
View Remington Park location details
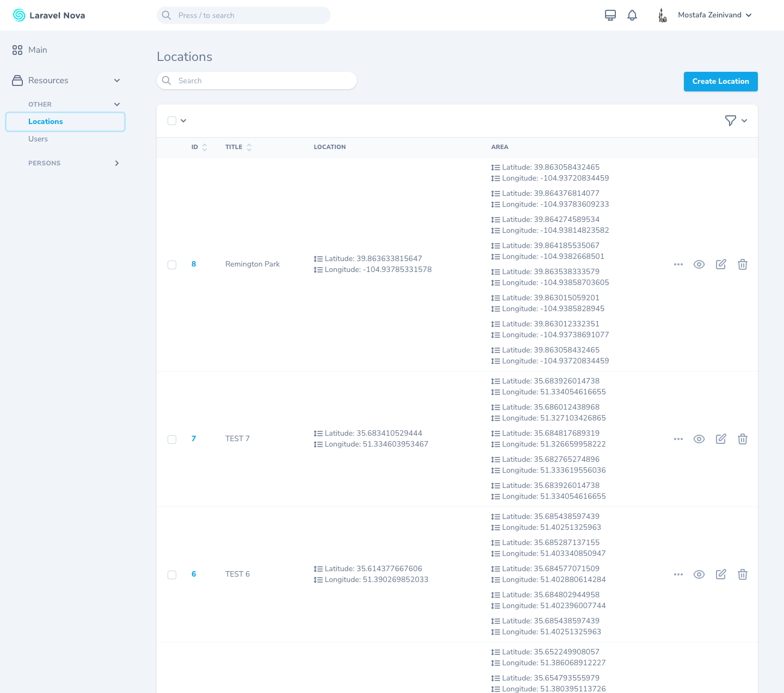pos(699,264)
